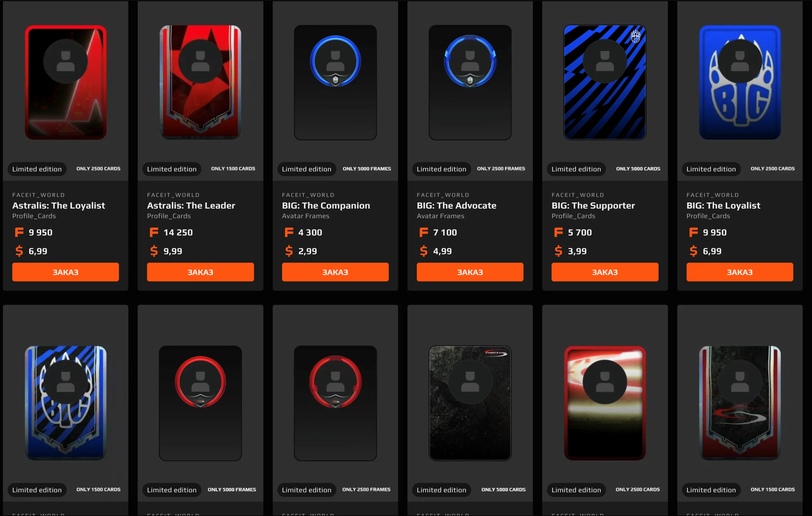Click dollar price icon under Astralis: The Leader
The image size is (812, 516).
coord(154,251)
